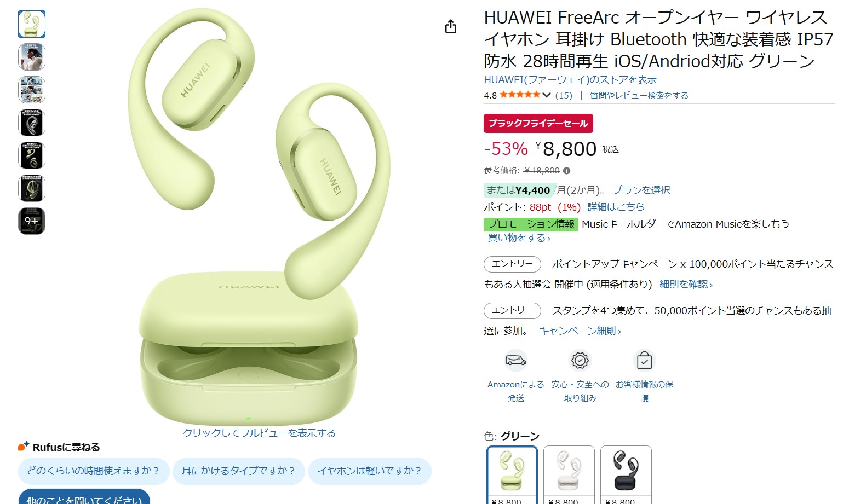
Task: Ask Rufus どのくらいの時間使えますか?
Action: pyautogui.click(x=94, y=471)
